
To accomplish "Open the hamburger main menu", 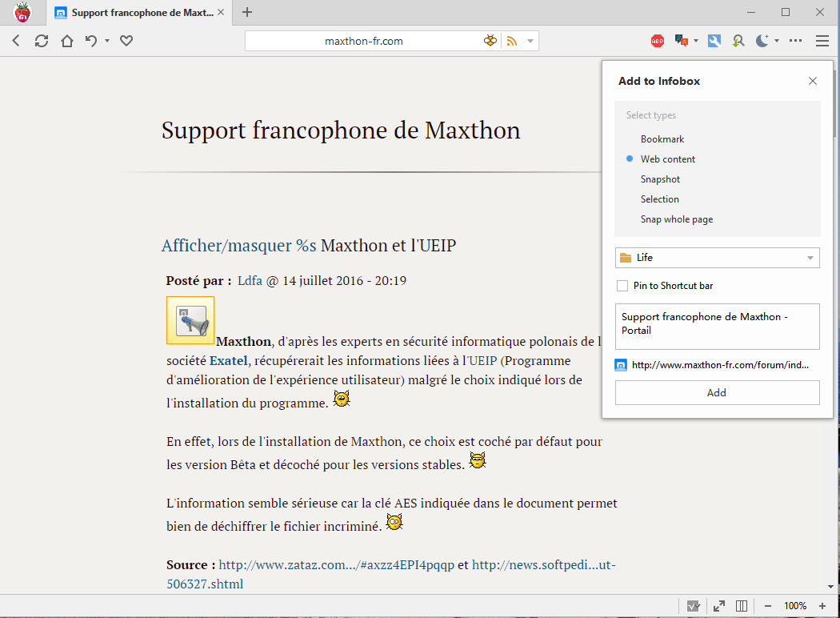I will pos(822,41).
